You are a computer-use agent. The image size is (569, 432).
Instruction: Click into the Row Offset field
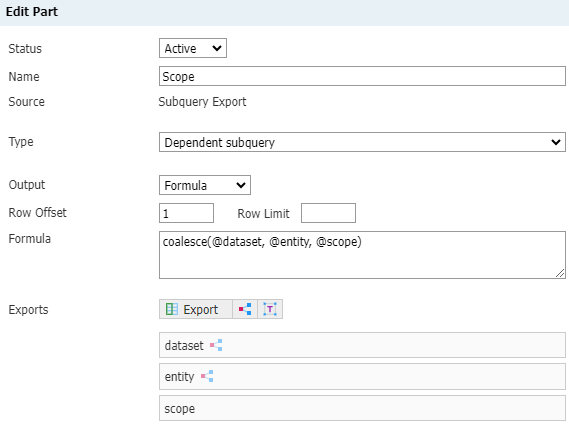(x=186, y=213)
